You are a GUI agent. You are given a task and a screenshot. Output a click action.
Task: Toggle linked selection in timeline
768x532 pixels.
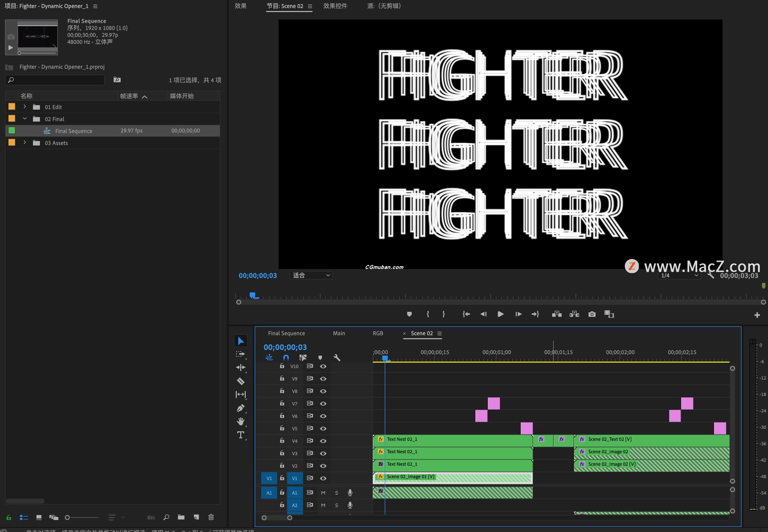pos(303,357)
